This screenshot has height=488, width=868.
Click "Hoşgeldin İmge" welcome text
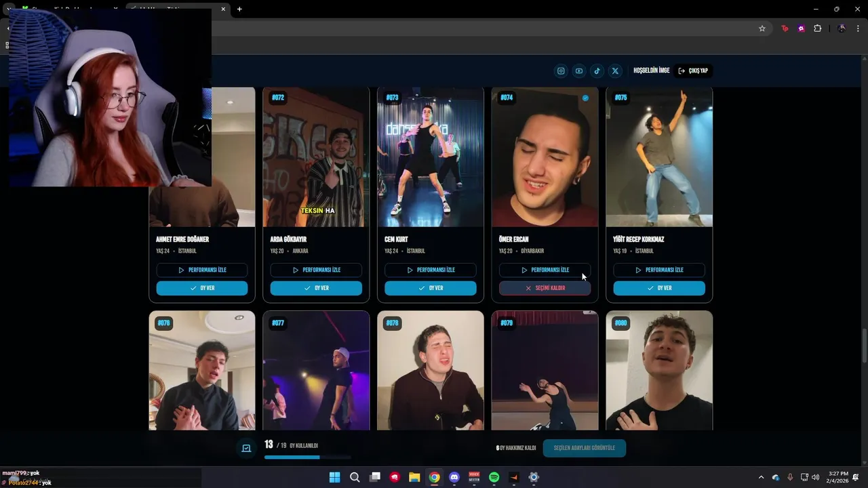click(x=651, y=70)
